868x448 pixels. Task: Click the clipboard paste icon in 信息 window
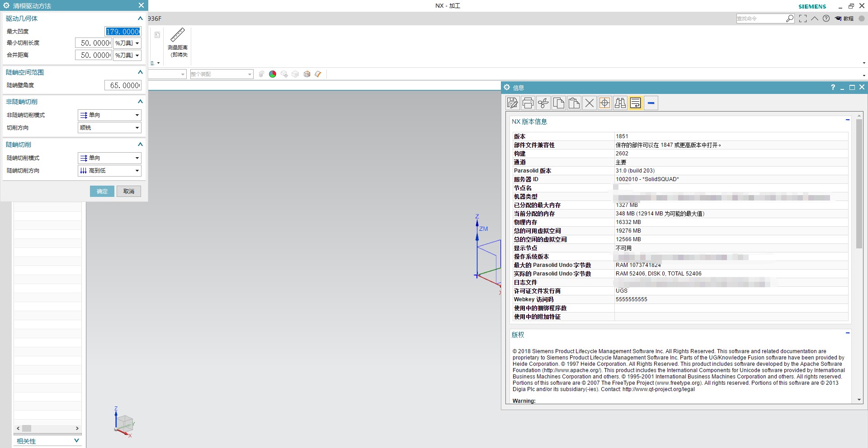[574, 103]
